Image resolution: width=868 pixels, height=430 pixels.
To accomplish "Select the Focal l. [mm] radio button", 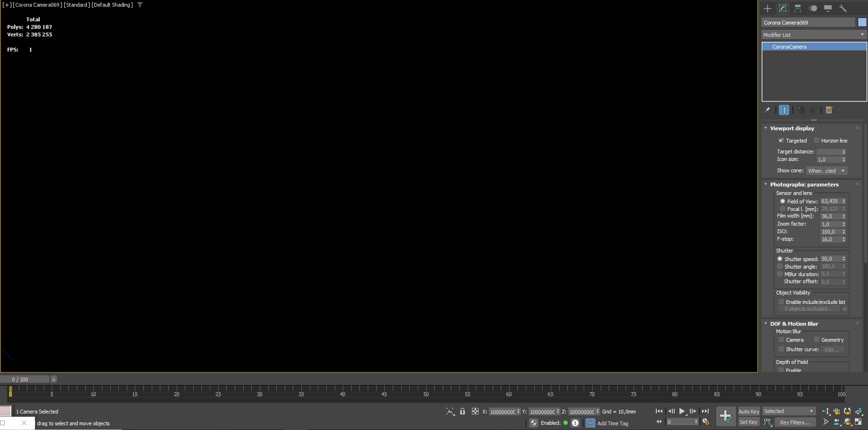I will click(x=783, y=209).
